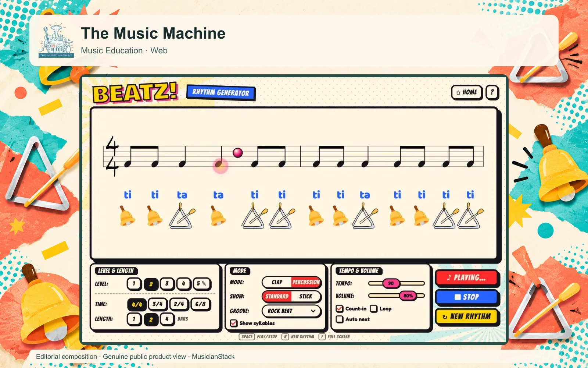
Task: Select level 4
Action: point(183,284)
